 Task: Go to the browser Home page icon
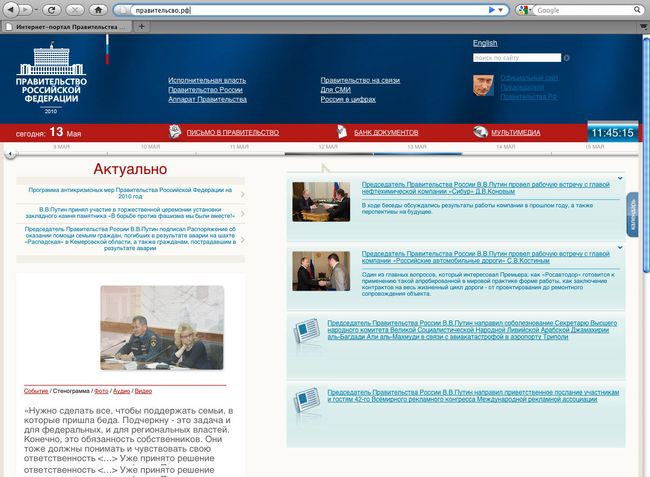(98, 10)
